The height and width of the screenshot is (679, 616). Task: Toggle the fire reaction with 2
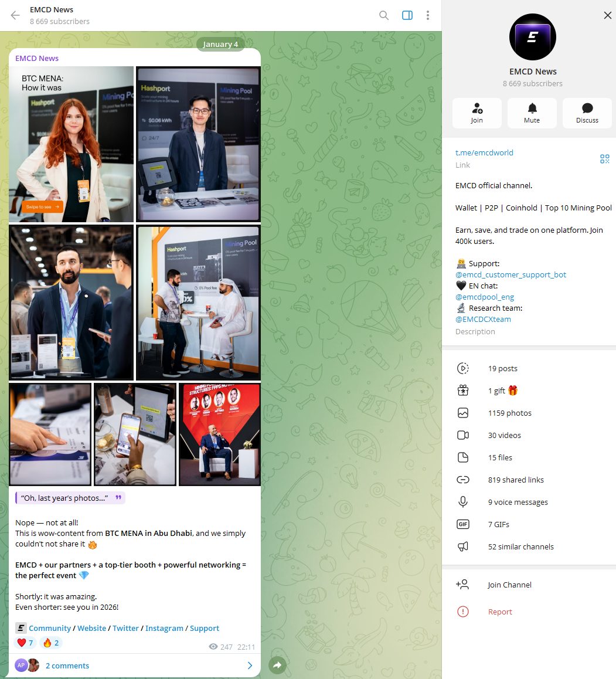(51, 643)
